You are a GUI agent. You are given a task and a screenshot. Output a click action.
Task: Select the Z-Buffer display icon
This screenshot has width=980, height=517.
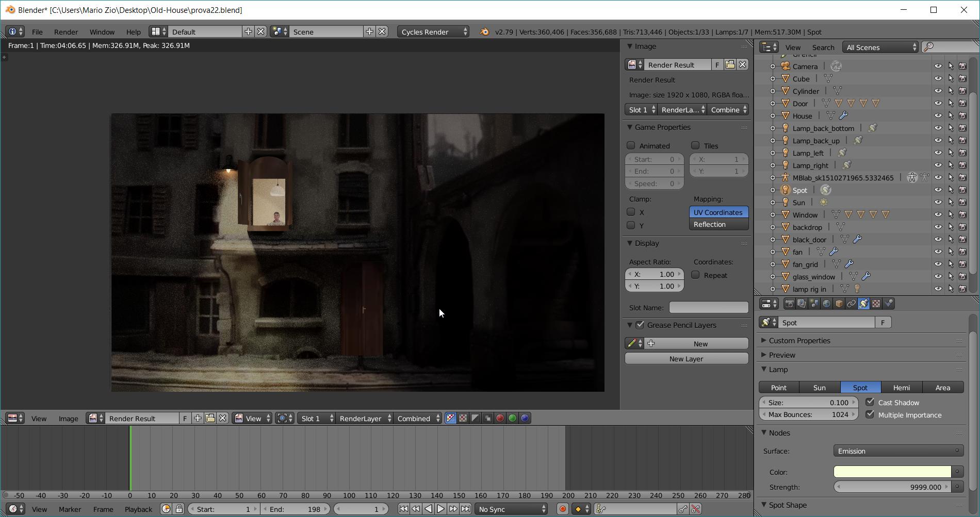click(x=487, y=418)
